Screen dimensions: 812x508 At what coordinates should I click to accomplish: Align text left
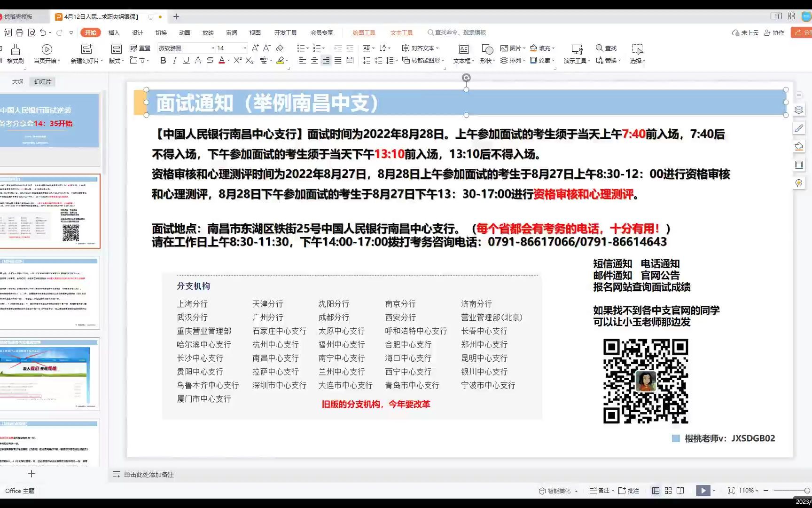[x=303, y=60]
